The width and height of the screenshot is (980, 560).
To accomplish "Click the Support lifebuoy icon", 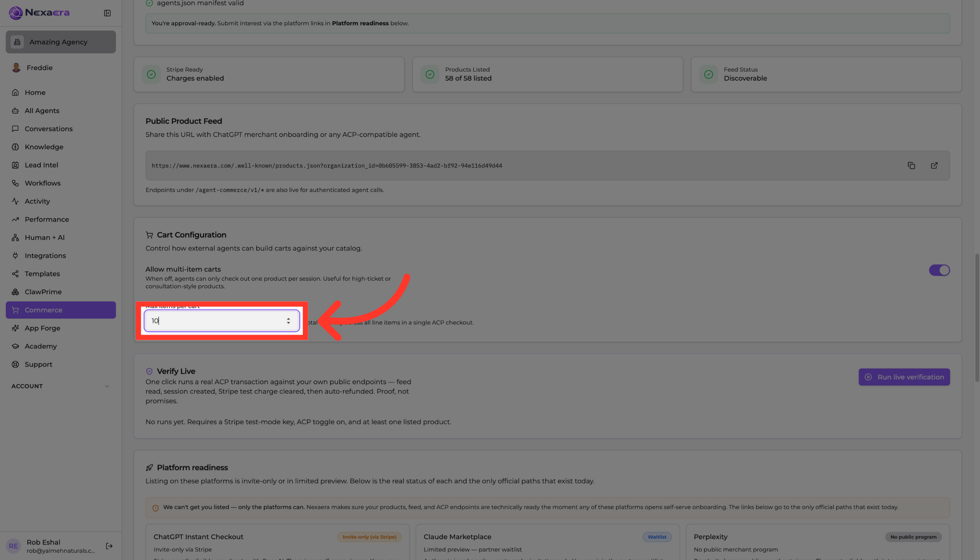I will pos(15,364).
